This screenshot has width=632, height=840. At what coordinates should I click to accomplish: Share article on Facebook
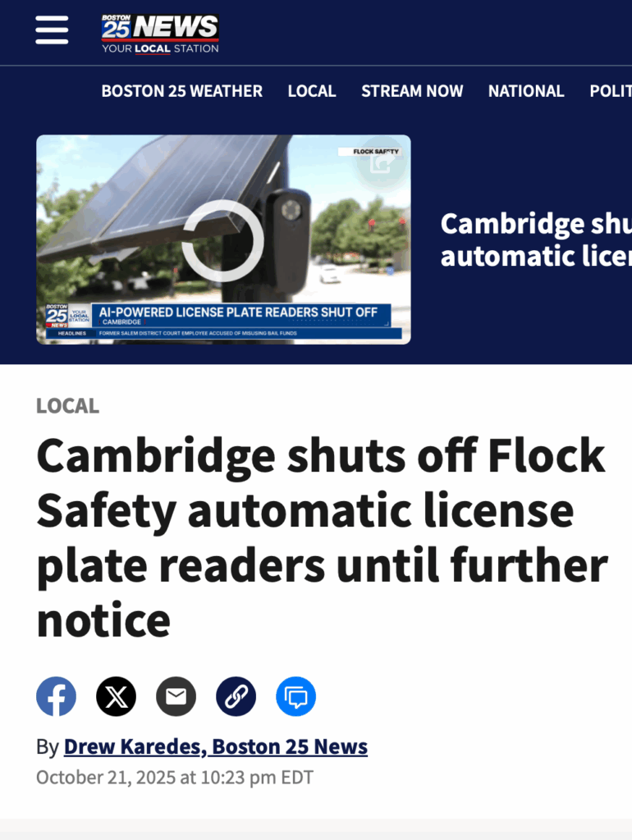click(x=57, y=696)
